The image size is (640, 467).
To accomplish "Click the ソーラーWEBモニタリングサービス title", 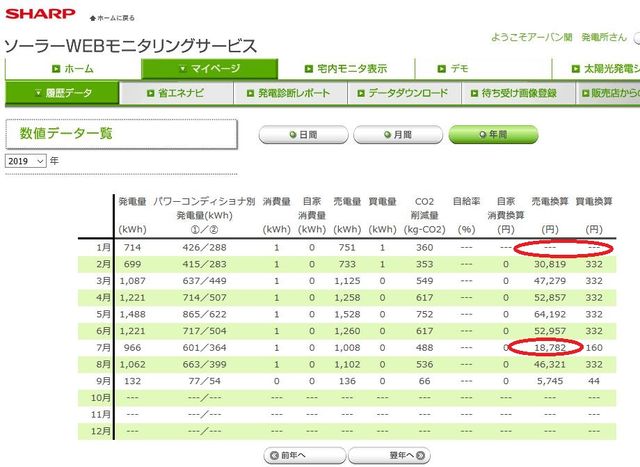I will (131, 46).
